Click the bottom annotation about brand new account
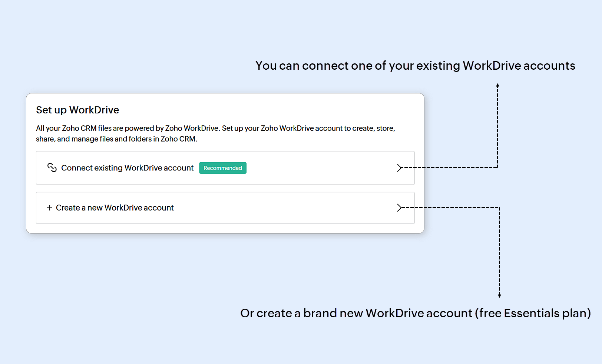Viewport: 602px width, 364px height. 415,313
